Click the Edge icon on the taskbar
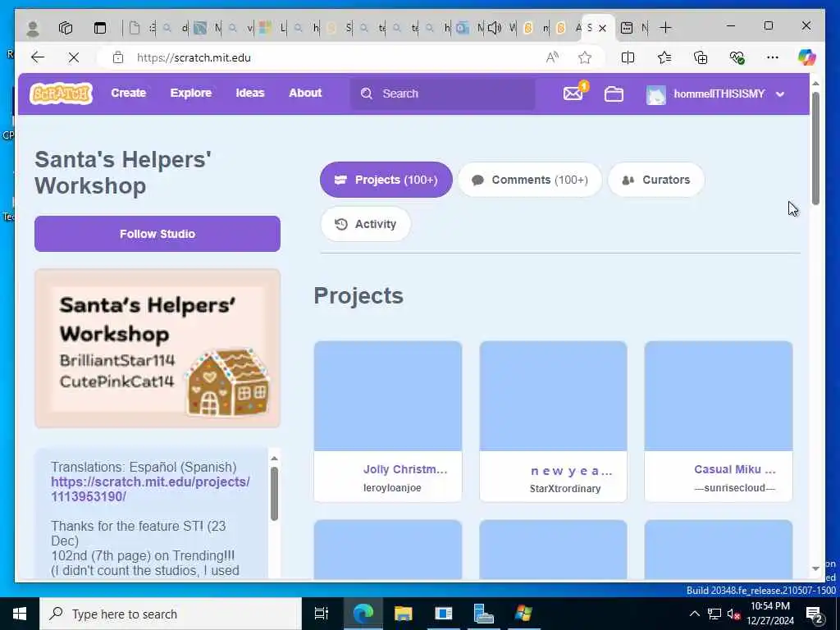Screen dimensions: 840x630 363,614
